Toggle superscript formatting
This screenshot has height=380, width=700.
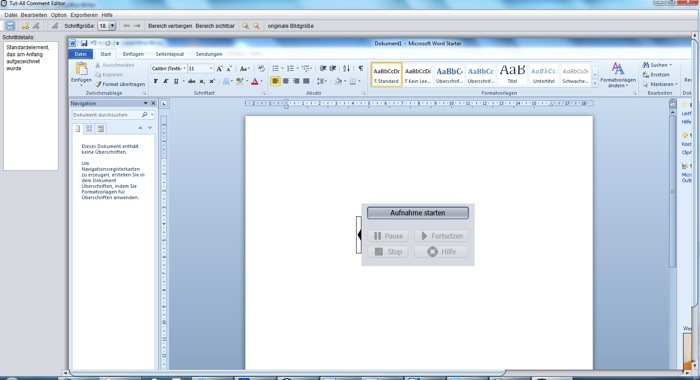tap(212, 81)
